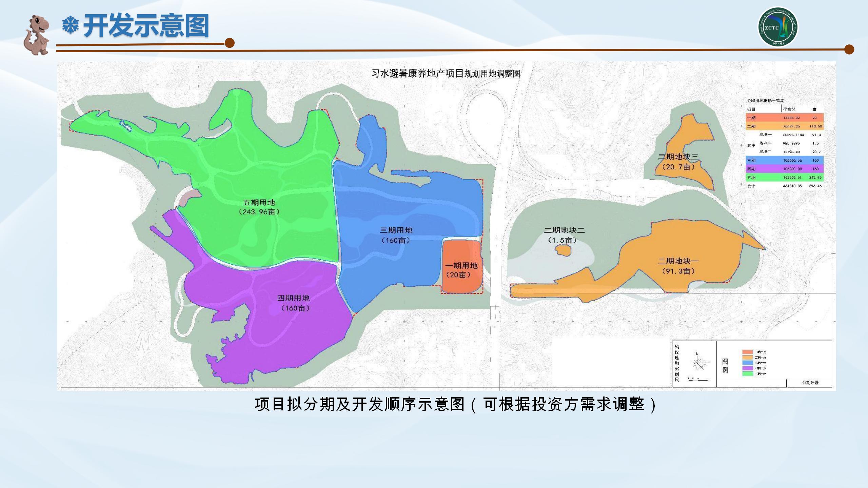Click the small 二期地块二 orange parcel
The width and height of the screenshot is (868, 488).
tap(563, 251)
